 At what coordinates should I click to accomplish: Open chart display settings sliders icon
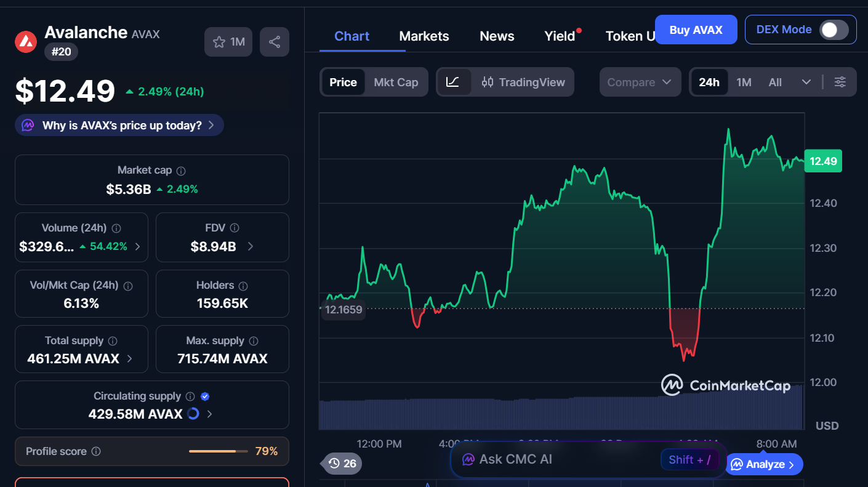[x=840, y=82]
